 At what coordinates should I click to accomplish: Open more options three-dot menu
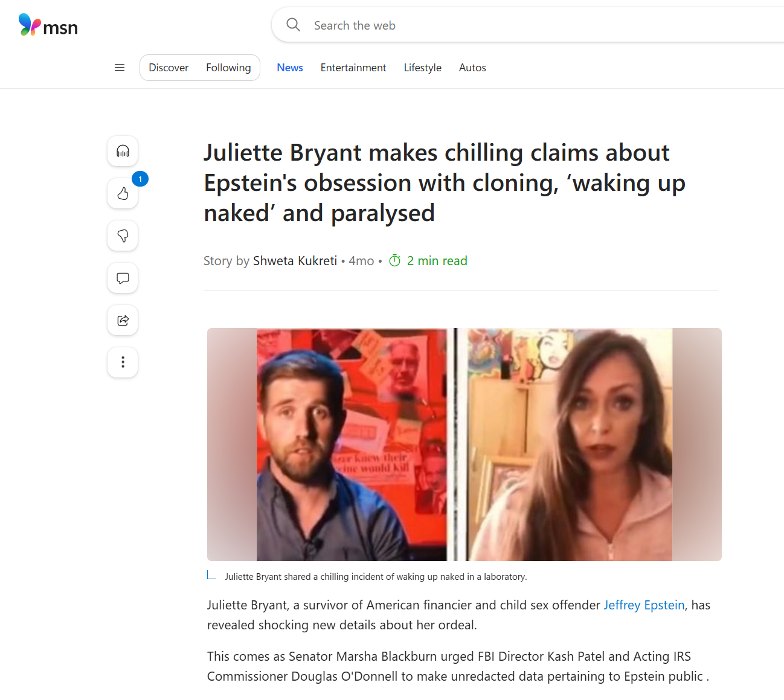point(123,362)
